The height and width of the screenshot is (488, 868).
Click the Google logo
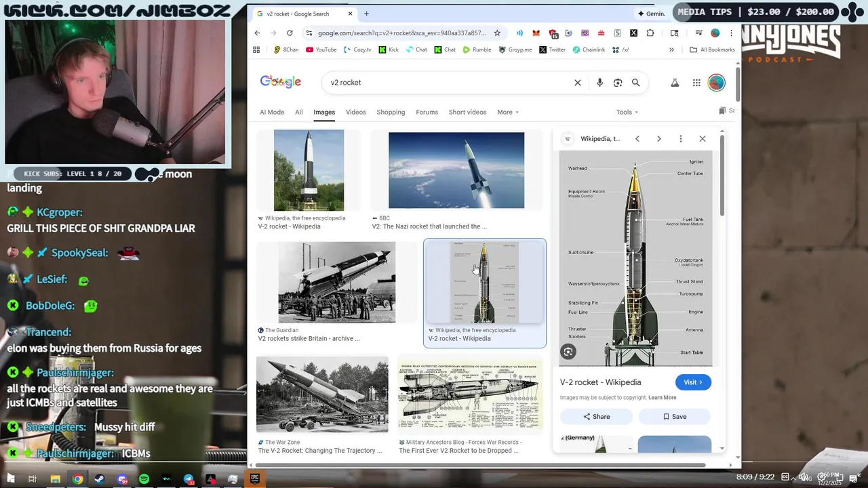tap(281, 82)
